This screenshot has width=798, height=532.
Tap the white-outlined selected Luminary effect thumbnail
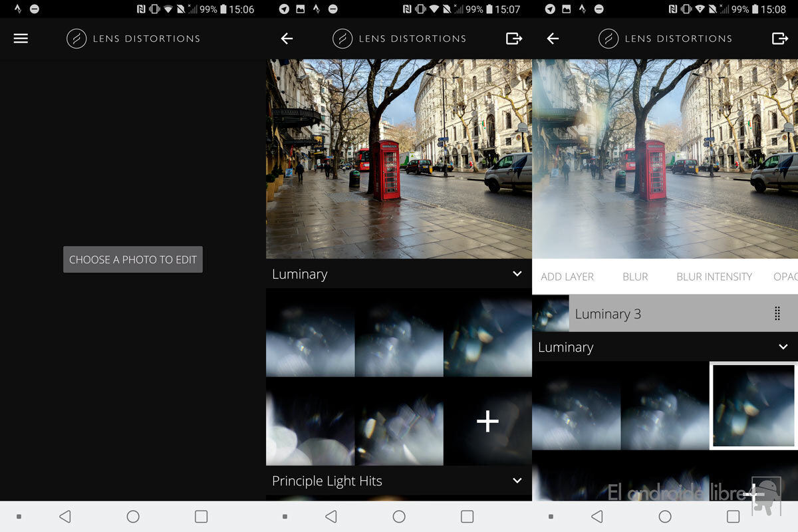(x=753, y=406)
